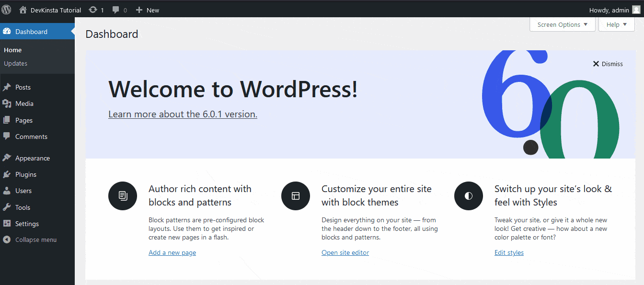Select Home under the Dashboard menu

tap(12, 49)
